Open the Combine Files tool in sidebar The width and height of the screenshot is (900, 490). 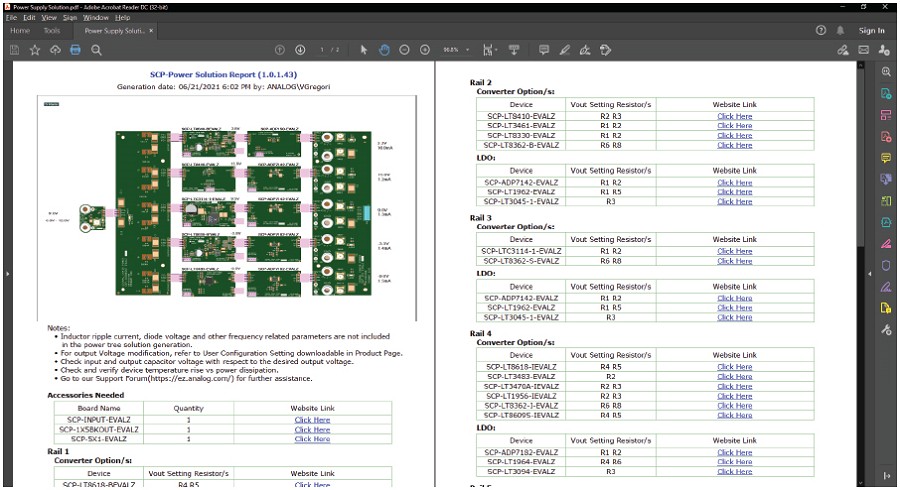click(886, 180)
